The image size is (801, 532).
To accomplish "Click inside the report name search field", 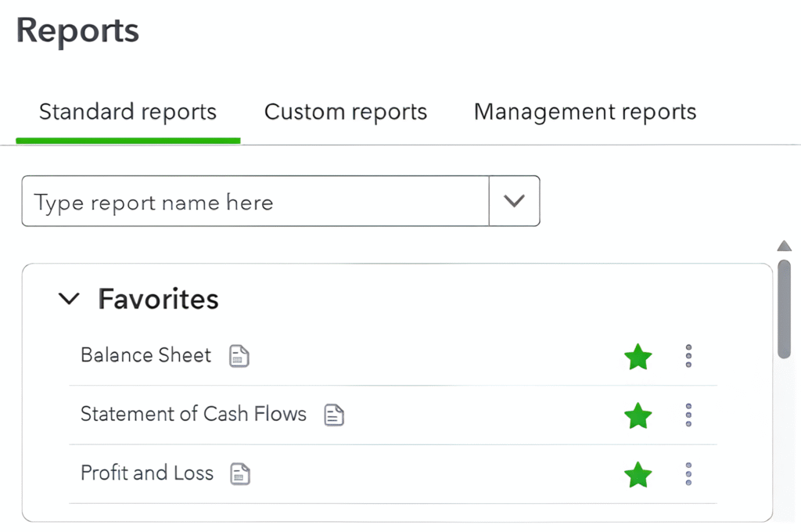I will pos(235,201).
